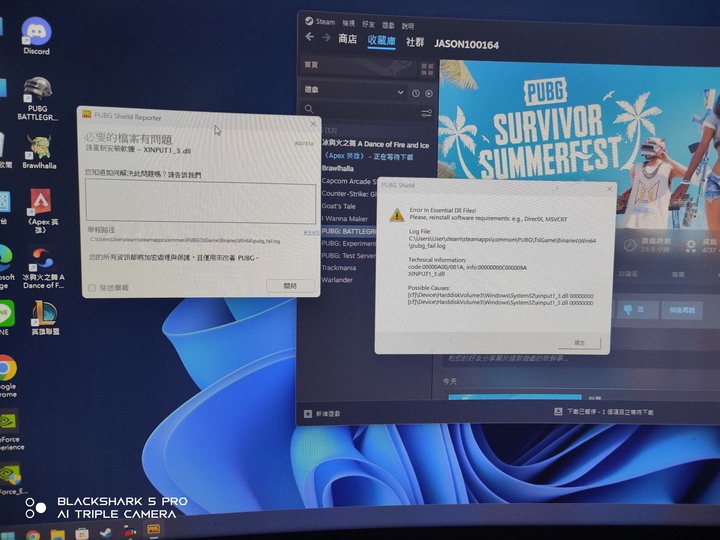The height and width of the screenshot is (540, 720).
Task: Click the paused downloads status link in Steam
Action: coord(610,412)
